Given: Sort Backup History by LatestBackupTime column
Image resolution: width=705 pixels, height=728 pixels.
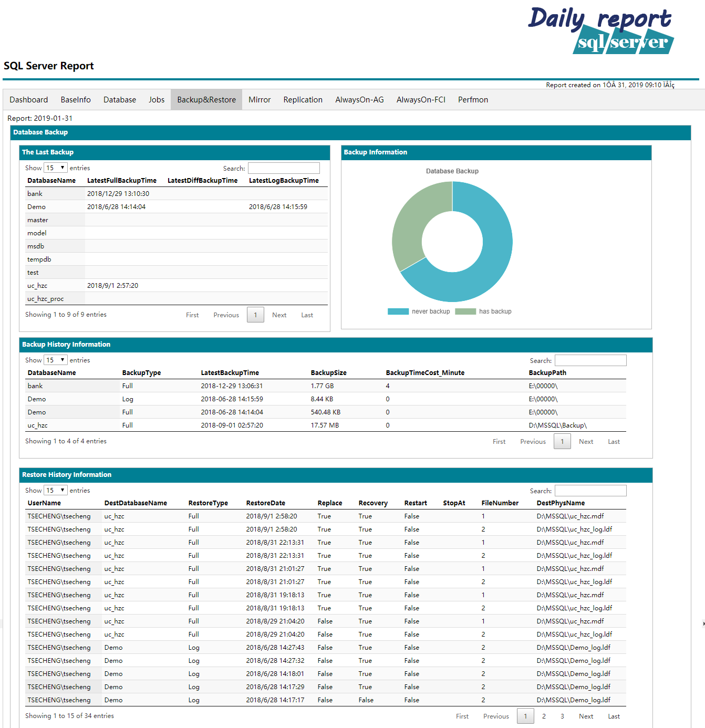Looking at the screenshot, I should 230,373.
